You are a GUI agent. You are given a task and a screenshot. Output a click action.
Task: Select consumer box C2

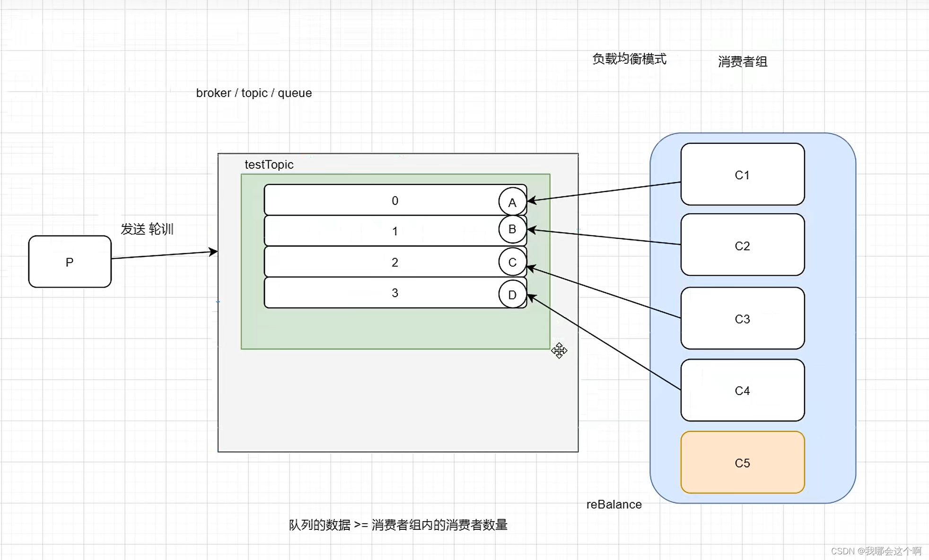pos(743,245)
